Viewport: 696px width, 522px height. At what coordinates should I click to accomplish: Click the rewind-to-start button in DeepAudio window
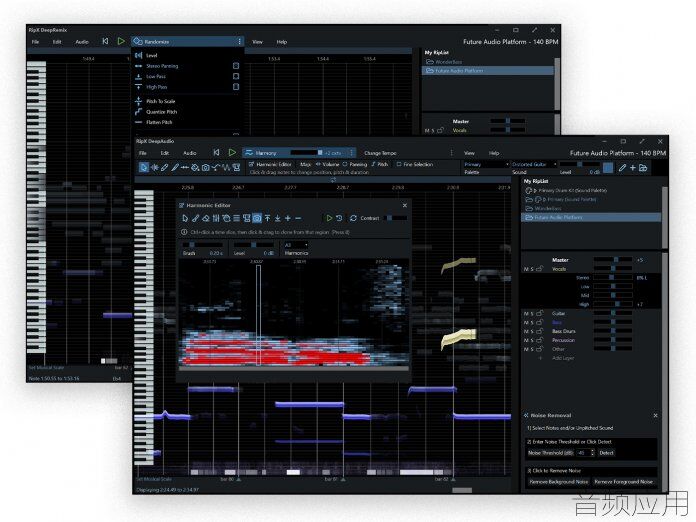[x=216, y=152]
